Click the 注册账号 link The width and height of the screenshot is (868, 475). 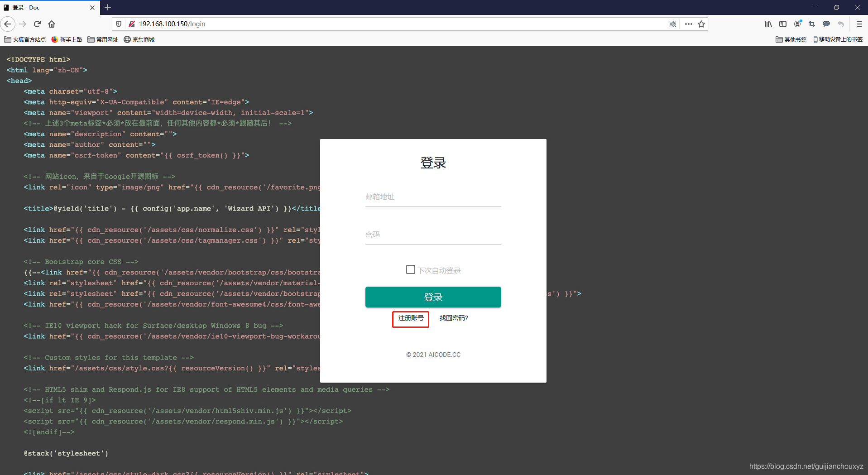[x=411, y=318]
